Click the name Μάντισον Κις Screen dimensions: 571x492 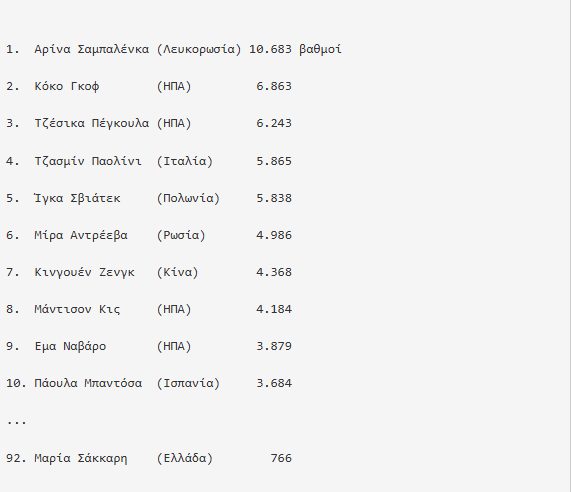(x=77, y=310)
